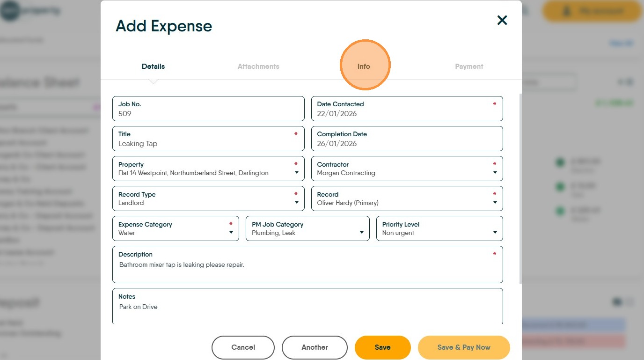This screenshot has width=644, height=360.
Task: Switch to the Attachments tab
Action: pyautogui.click(x=258, y=66)
